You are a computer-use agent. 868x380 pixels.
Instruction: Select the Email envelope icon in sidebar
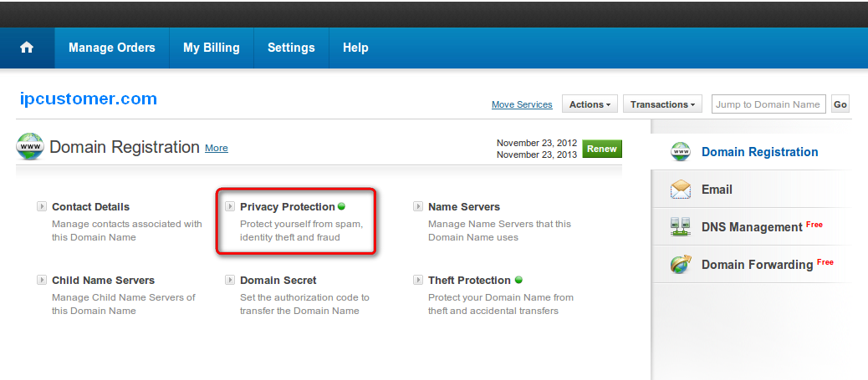click(681, 190)
